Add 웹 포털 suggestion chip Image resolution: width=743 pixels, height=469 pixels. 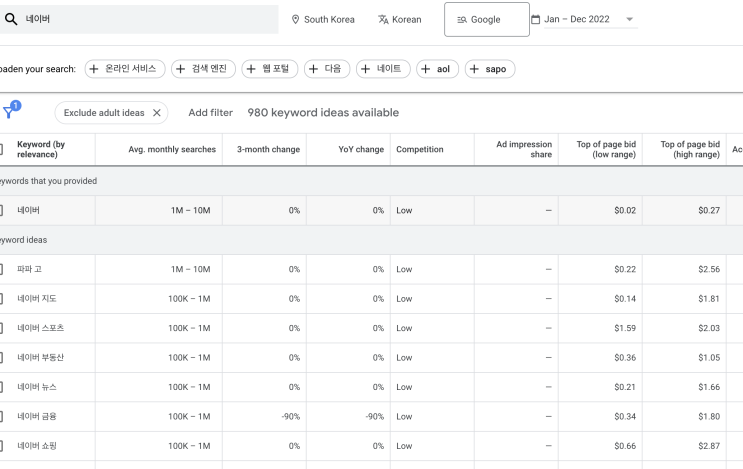pyautogui.click(x=270, y=69)
